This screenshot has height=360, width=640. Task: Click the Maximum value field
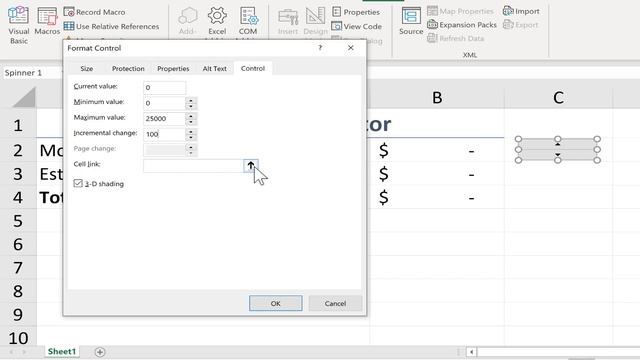point(164,118)
